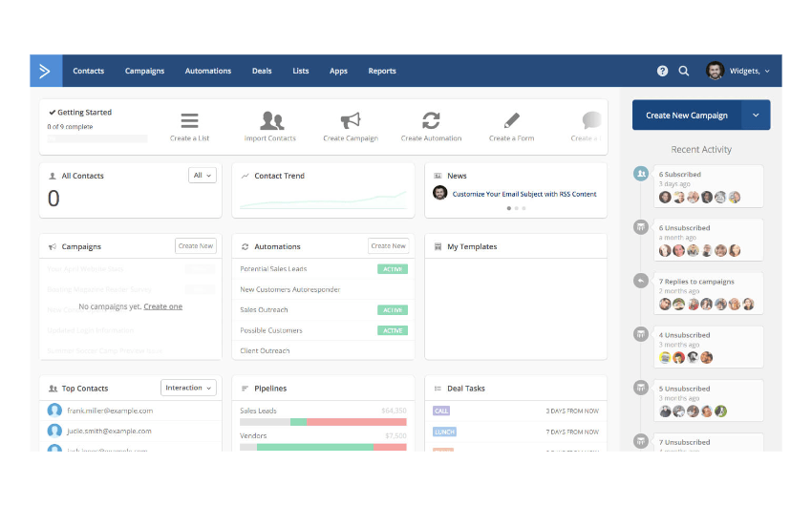Open Customize Your Email Subject news link

524,194
